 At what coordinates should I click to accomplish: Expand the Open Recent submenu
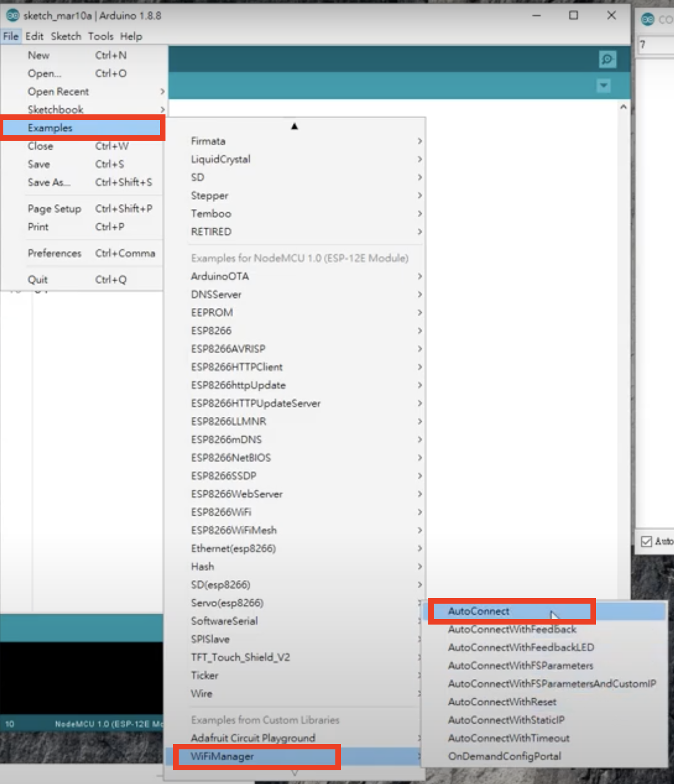(58, 91)
